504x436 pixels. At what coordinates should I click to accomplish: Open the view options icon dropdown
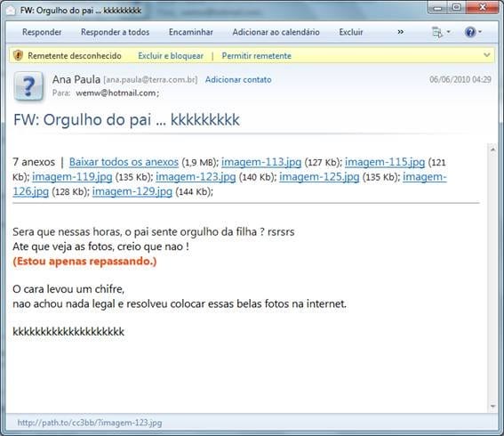point(441,32)
